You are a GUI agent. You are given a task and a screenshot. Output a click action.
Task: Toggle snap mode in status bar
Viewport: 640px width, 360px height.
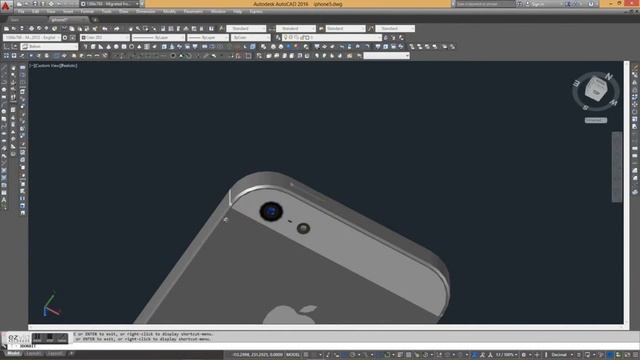(x=314, y=355)
